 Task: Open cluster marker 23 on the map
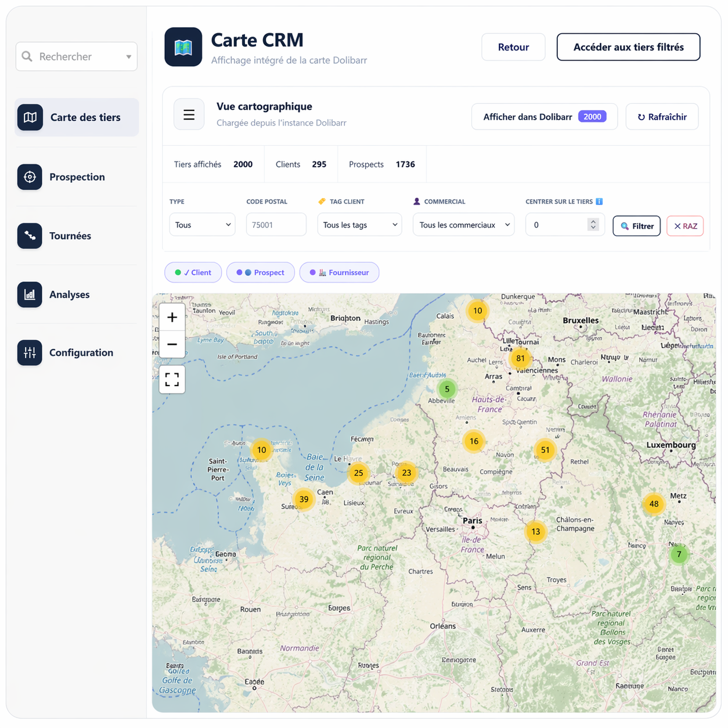click(406, 473)
